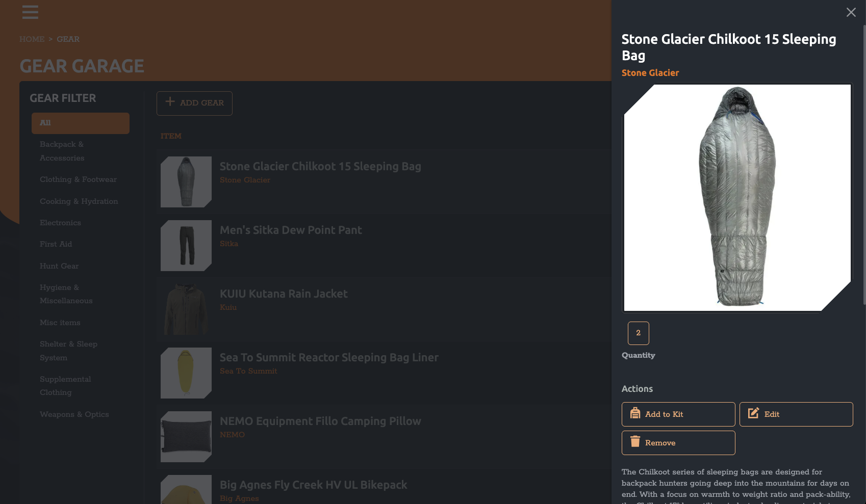
Task: Click the Big Agnes tent thumbnail
Action: (x=186, y=489)
